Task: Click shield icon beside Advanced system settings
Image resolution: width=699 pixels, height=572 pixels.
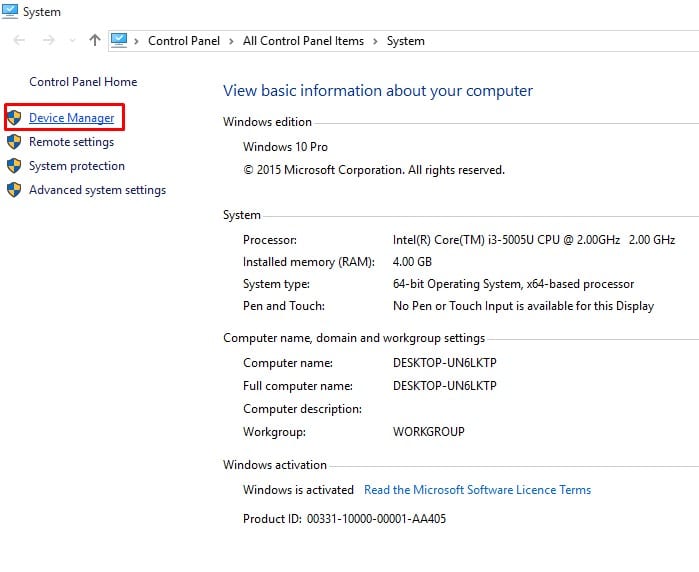Action: point(14,190)
